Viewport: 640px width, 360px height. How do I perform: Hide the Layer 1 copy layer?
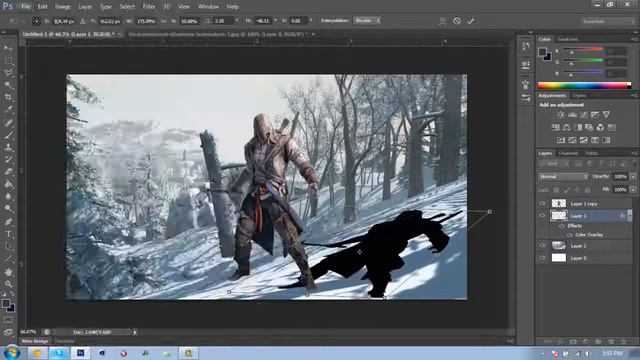point(542,203)
